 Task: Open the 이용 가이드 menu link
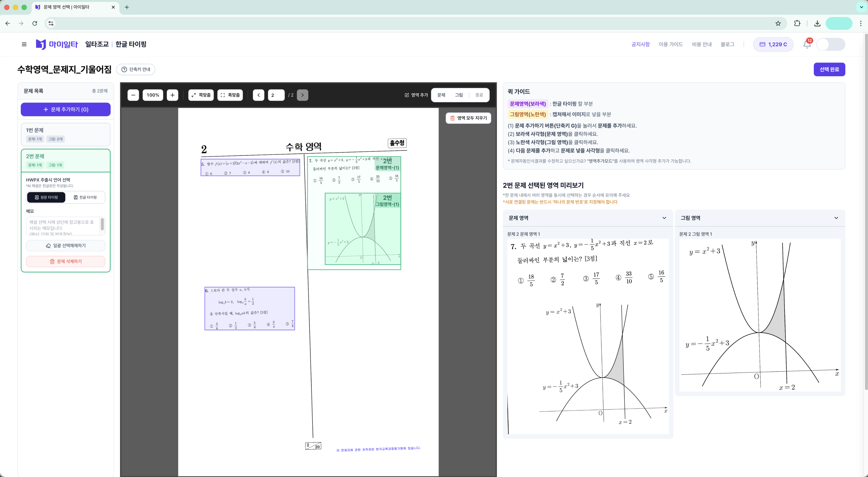click(x=670, y=44)
